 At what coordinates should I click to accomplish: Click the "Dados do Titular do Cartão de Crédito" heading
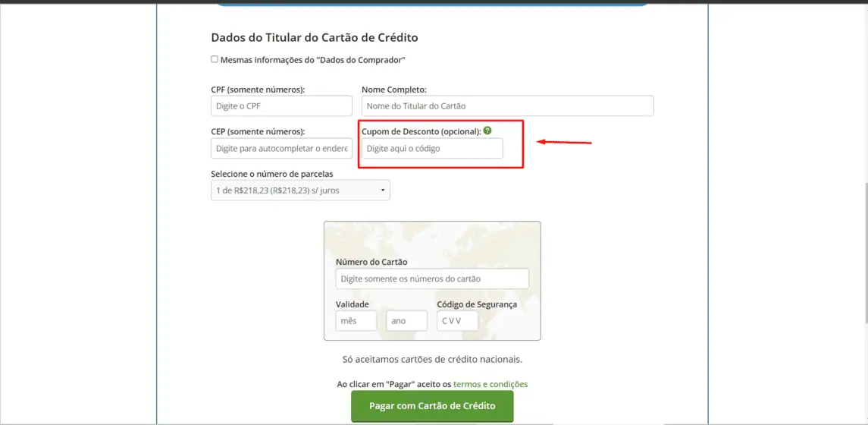315,38
